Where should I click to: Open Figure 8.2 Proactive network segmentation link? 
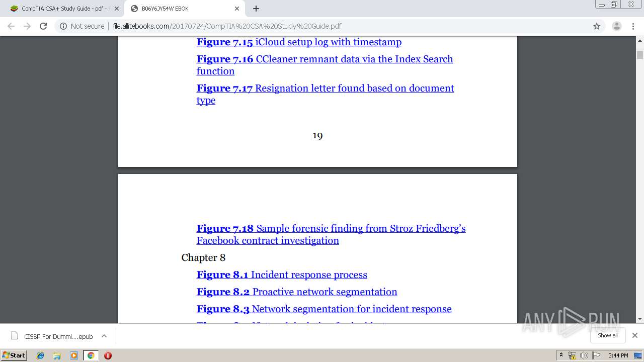[297, 292]
